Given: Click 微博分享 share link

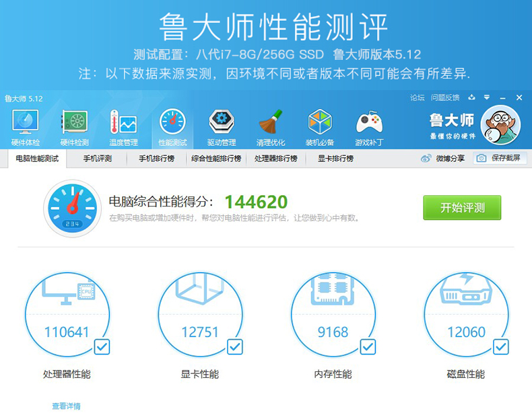Looking at the screenshot, I should (450, 158).
